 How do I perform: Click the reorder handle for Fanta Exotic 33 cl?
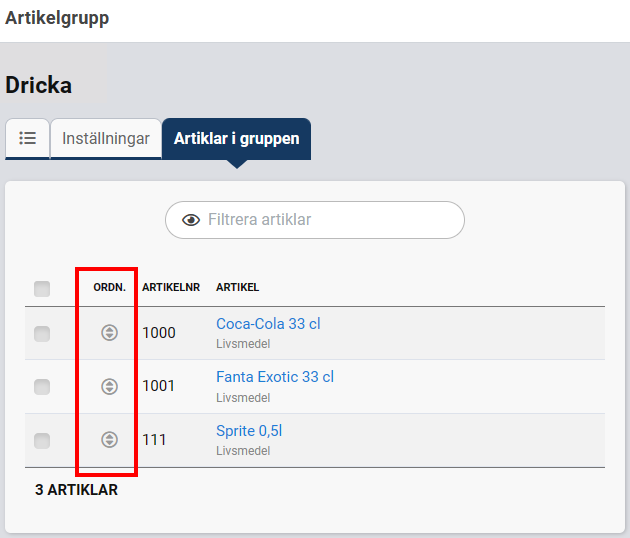coord(110,386)
